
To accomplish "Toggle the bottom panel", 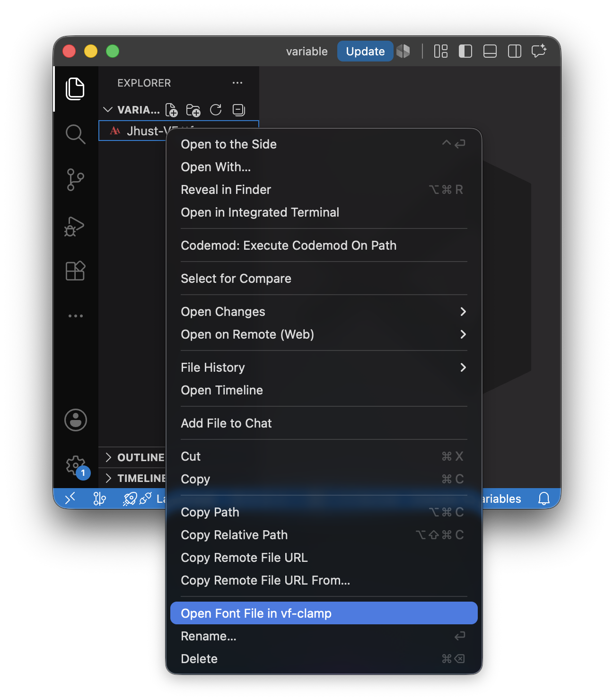I will [x=490, y=51].
